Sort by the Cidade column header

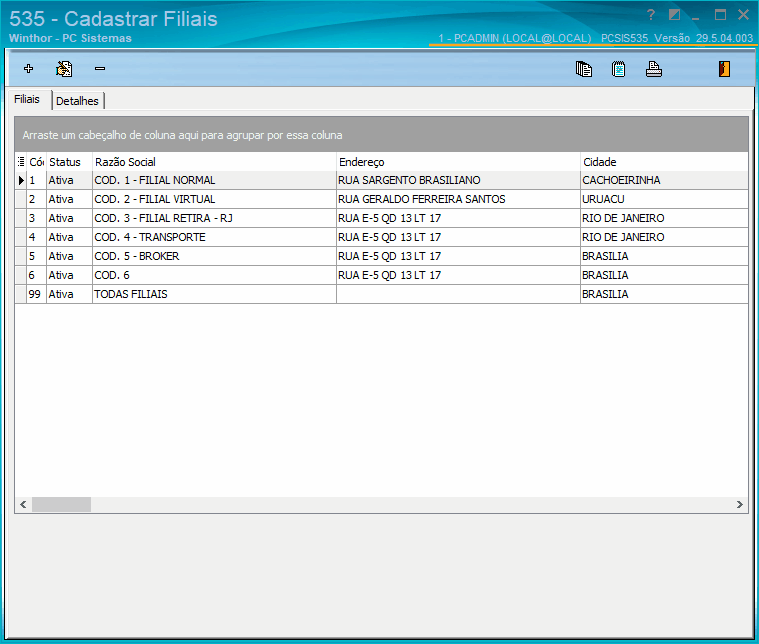(x=664, y=162)
